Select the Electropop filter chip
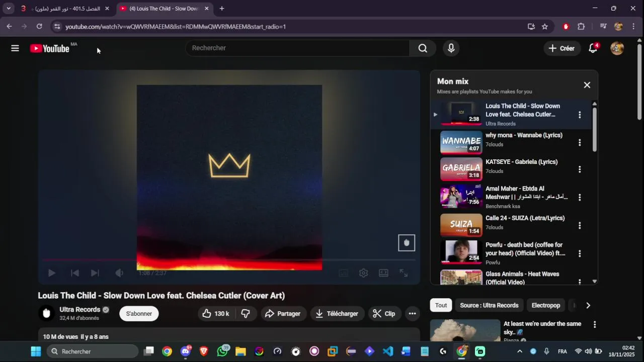 (x=546, y=305)
